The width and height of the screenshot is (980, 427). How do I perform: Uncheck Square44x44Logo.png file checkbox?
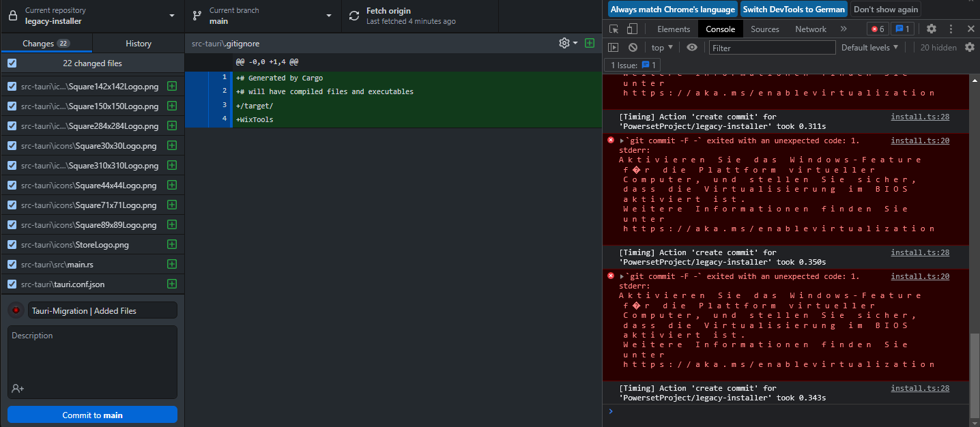coord(12,186)
